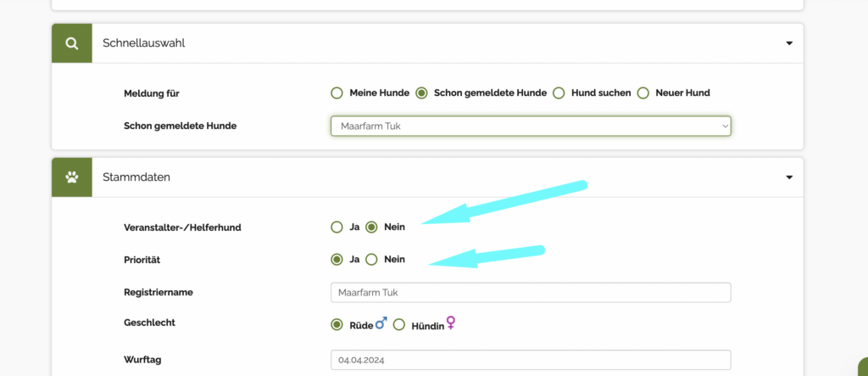Click the Wurftag date field
The height and width of the screenshot is (376, 868).
[531, 360]
